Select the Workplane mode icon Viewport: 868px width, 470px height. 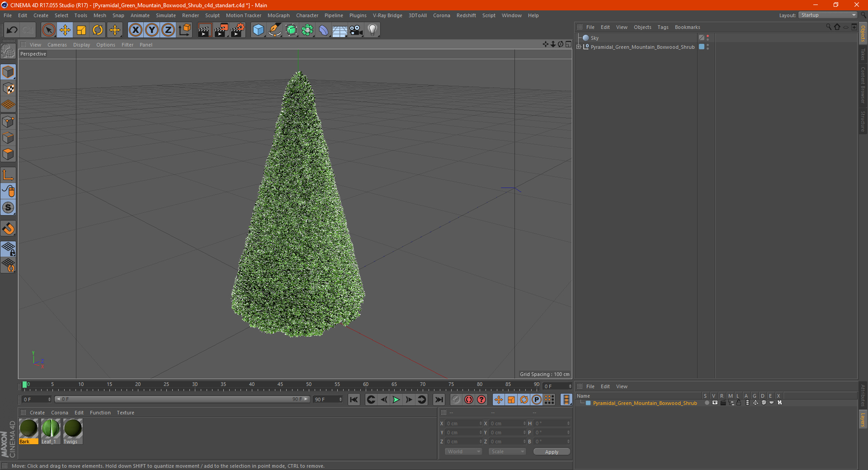(x=8, y=105)
